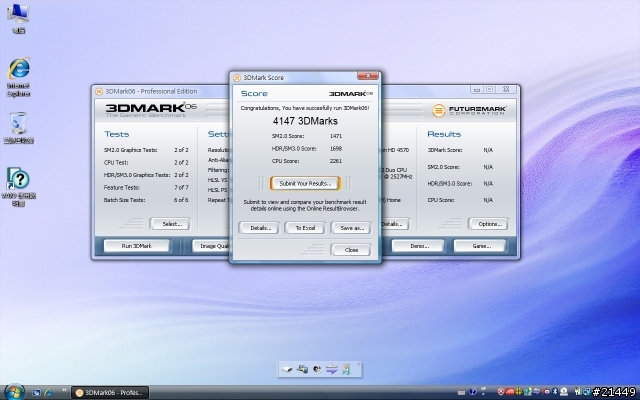Viewport: 640px width, 400px height.
Task: Click Show Desktop quick launch icon
Action: coord(36,393)
